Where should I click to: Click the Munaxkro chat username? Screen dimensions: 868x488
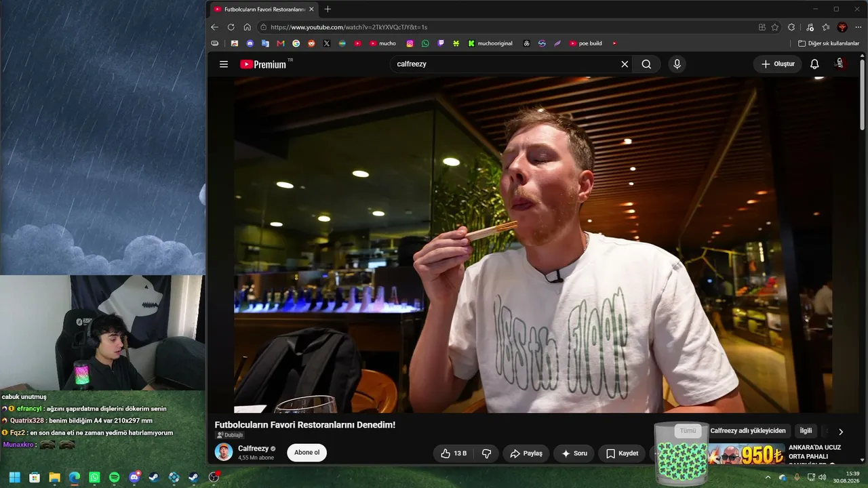tap(18, 445)
